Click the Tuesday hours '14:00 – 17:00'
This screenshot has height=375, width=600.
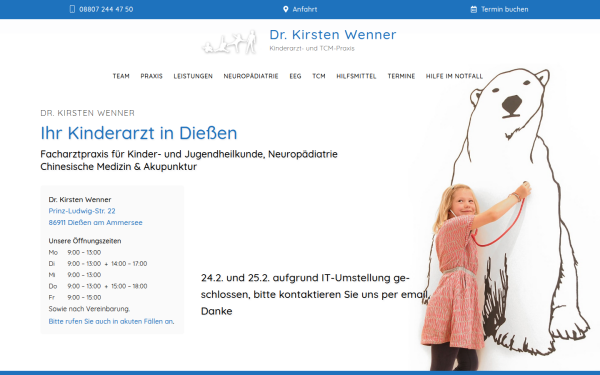click(x=129, y=264)
